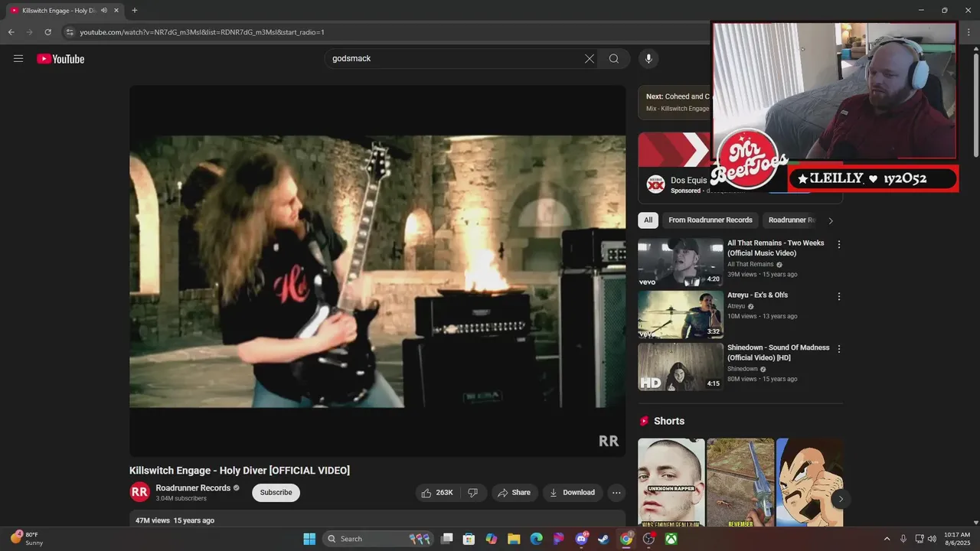This screenshot has width=980, height=551.
Task: Open the Windows Start menu
Action: [309, 539]
